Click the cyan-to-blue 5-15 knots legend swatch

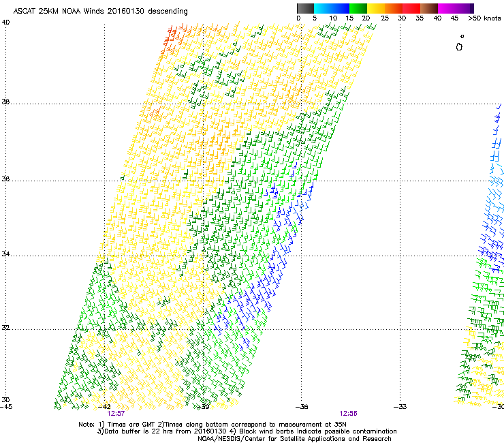click(332, 8)
